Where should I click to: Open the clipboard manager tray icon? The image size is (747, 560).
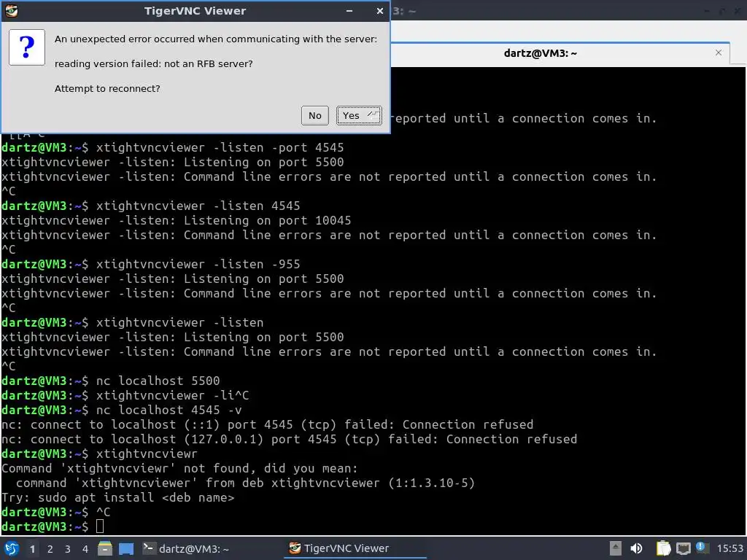[663, 548]
